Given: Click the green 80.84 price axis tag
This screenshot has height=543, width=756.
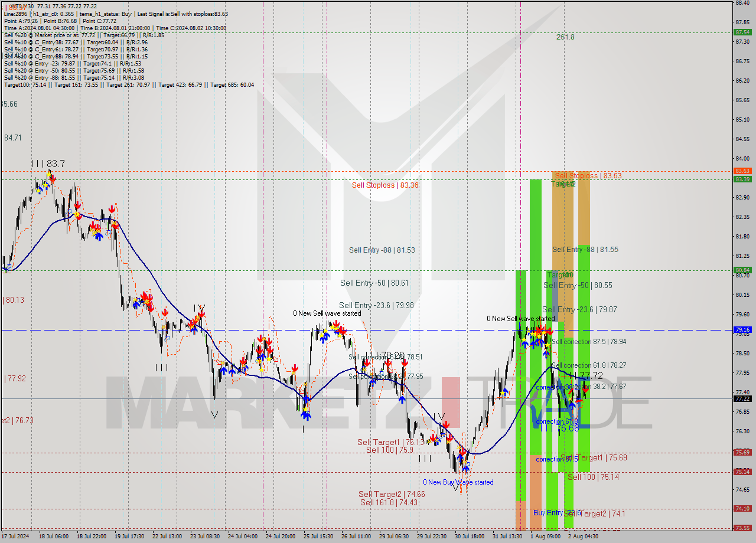Looking at the screenshot, I should pos(742,270).
